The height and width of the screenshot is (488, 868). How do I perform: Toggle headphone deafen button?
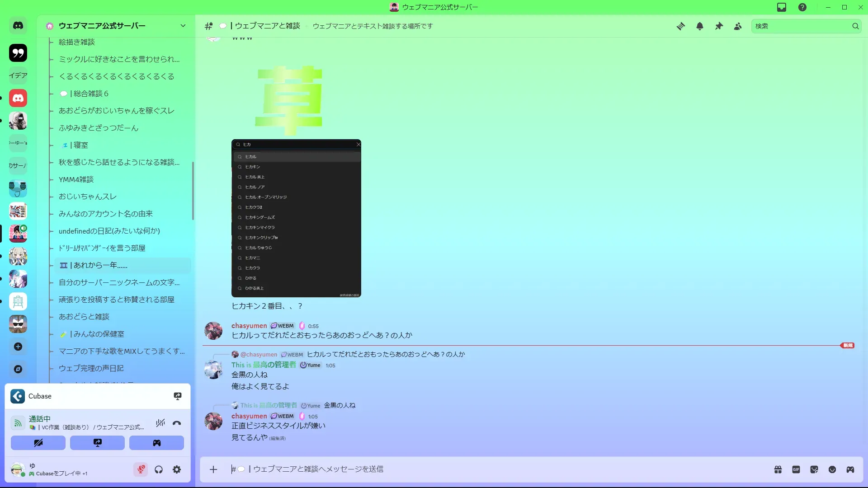coord(159,469)
